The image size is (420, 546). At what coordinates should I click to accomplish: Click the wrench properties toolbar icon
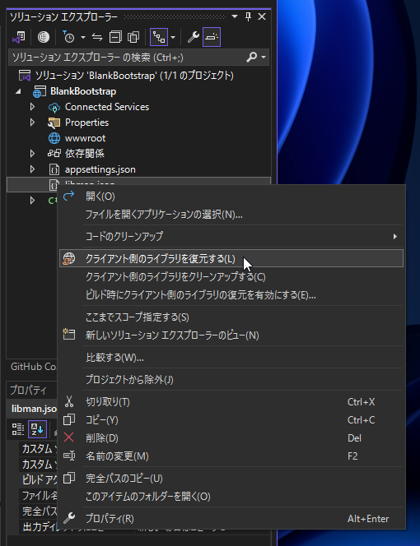tap(193, 37)
